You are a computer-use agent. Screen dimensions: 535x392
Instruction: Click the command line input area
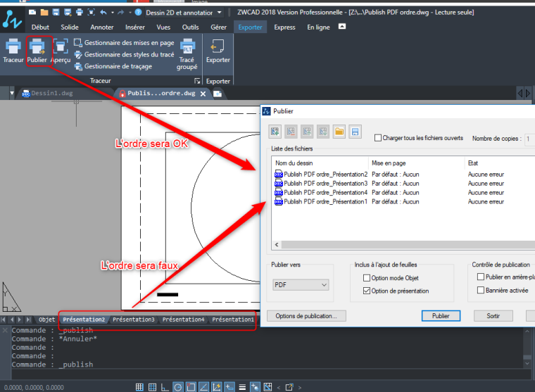[x=266, y=374]
